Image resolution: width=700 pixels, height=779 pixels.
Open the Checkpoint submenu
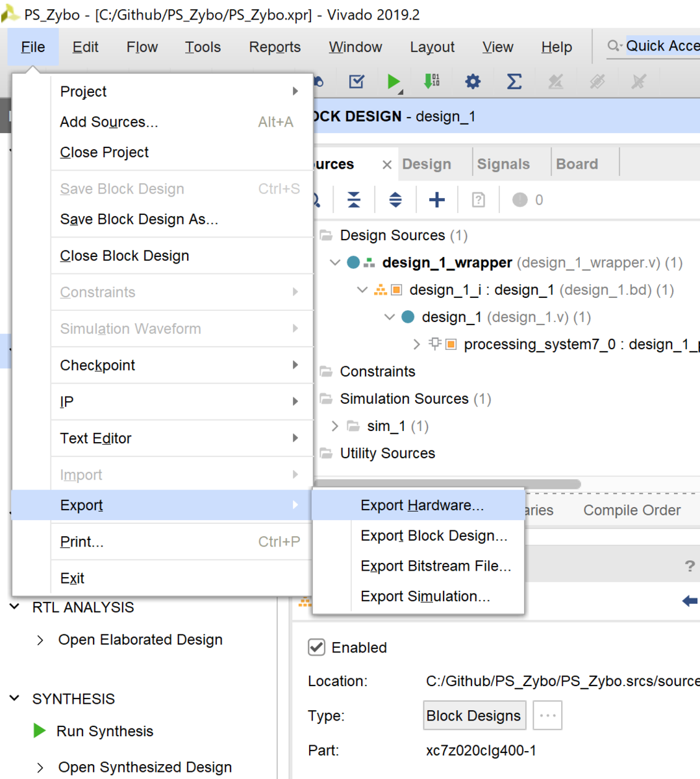162,365
